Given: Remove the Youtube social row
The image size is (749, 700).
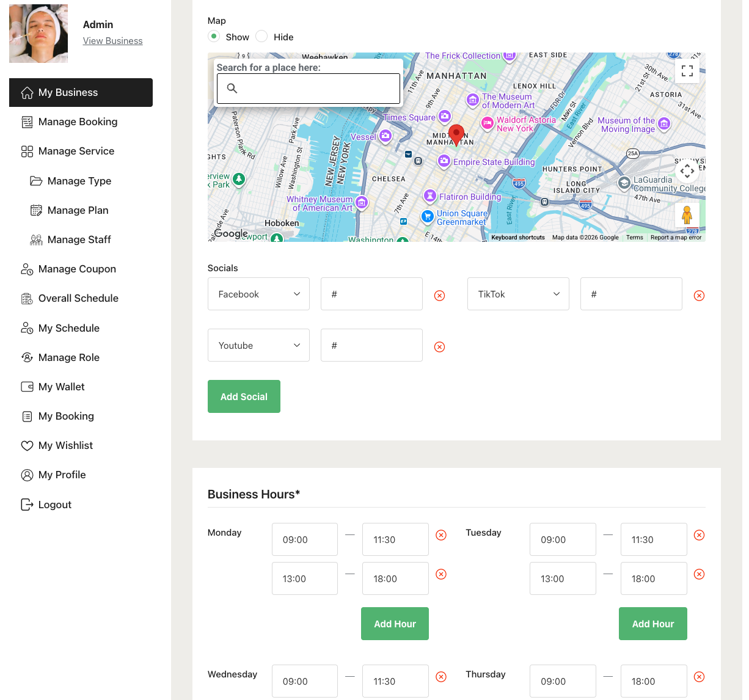Looking at the screenshot, I should click(439, 347).
